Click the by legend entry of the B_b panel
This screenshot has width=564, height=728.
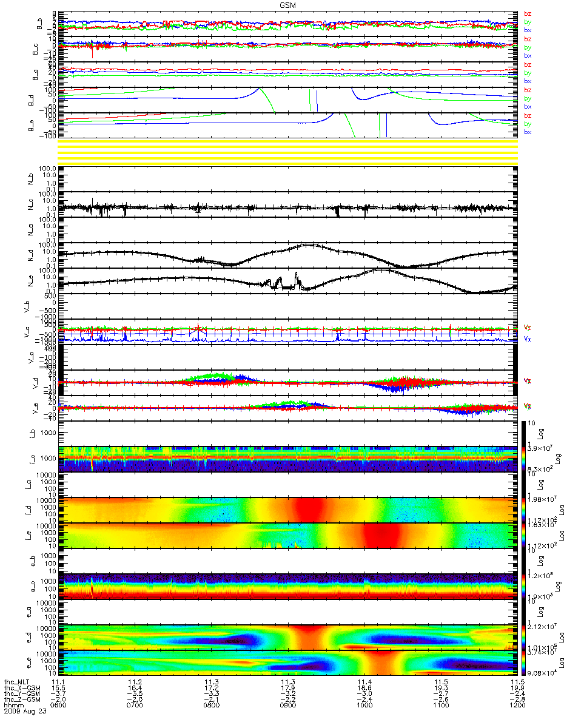528,22
